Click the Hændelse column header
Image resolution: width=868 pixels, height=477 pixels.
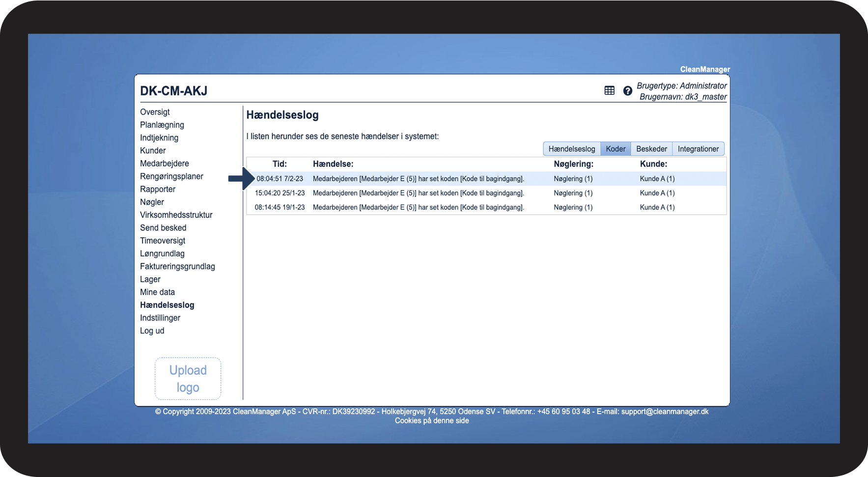(333, 164)
